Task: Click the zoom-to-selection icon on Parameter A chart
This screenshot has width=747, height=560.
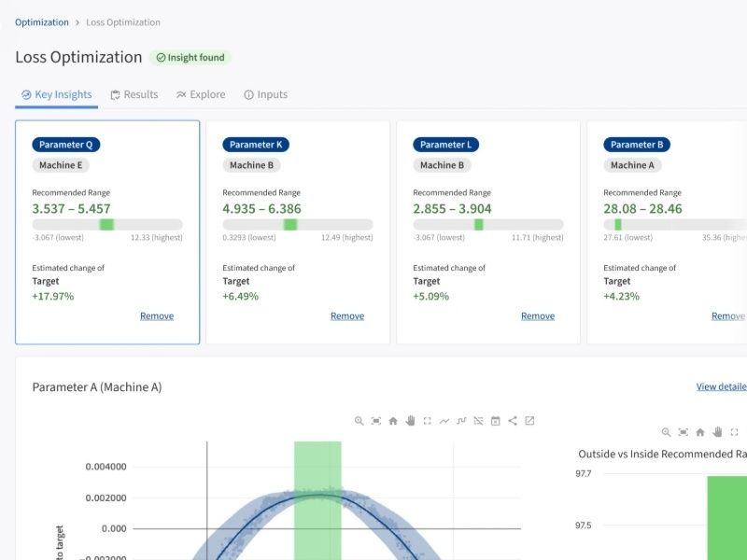Action: pyautogui.click(x=376, y=421)
